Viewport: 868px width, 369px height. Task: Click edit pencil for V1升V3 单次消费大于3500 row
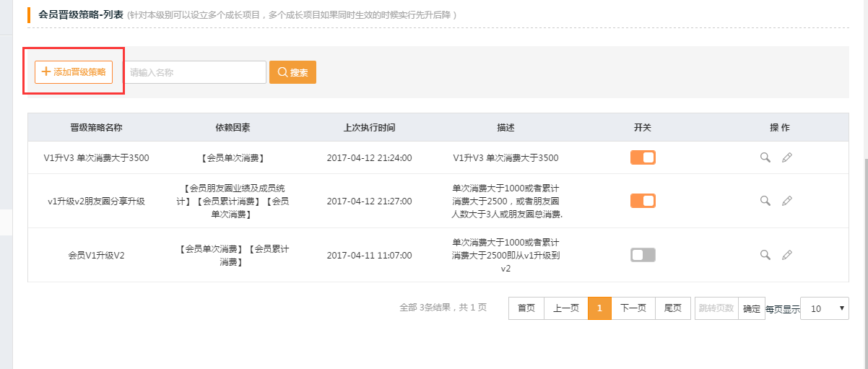click(x=787, y=157)
